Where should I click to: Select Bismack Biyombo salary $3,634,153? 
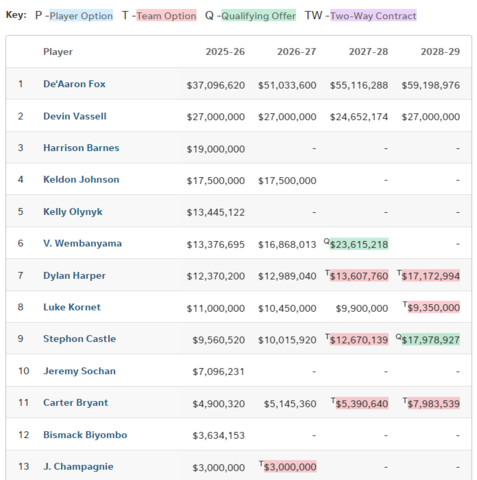(x=219, y=436)
